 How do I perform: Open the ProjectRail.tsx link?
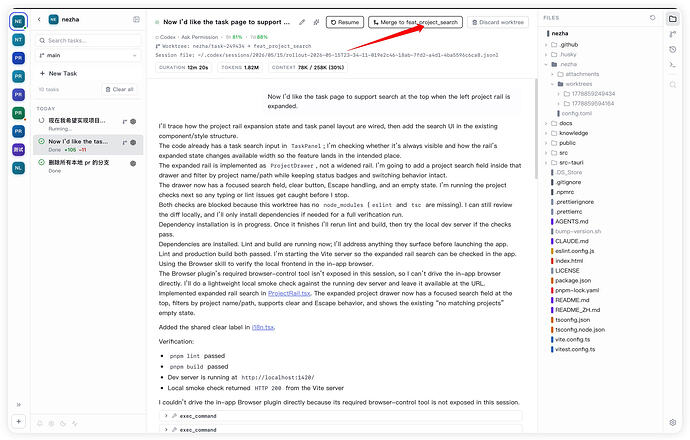coord(289,293)
